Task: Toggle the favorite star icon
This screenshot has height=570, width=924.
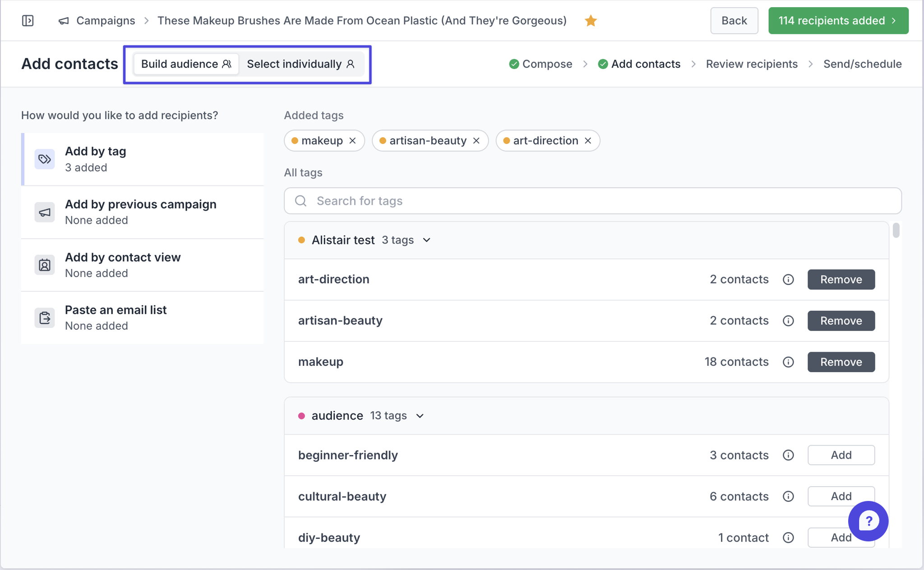Action: [591, 21]
